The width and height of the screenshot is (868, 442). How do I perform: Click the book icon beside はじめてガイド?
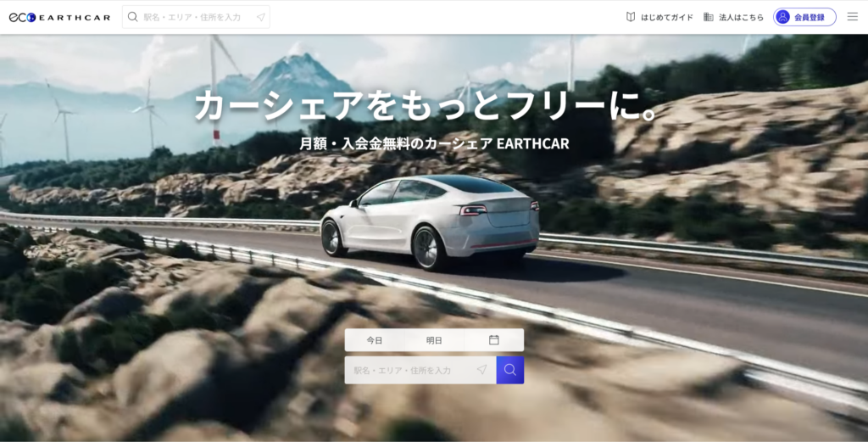click(x=631, y=17)
